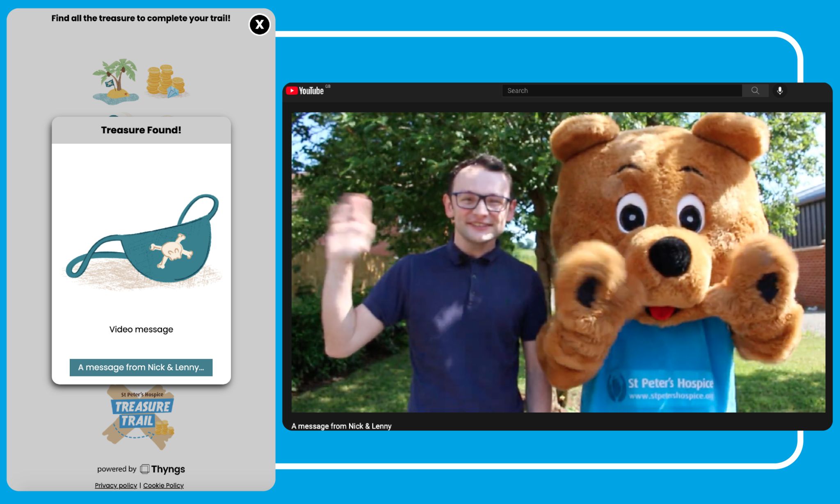Click the gold coins stack icon

(x=166, y=81)
